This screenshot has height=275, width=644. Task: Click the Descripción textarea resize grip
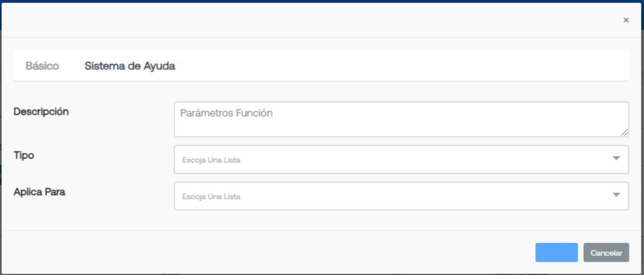[624, 132]
